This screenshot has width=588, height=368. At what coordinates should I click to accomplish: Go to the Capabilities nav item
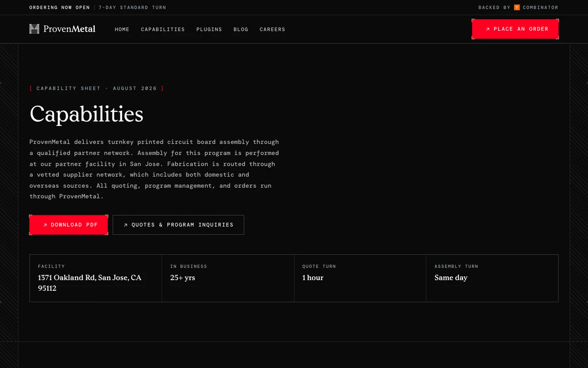coord(163,29)
